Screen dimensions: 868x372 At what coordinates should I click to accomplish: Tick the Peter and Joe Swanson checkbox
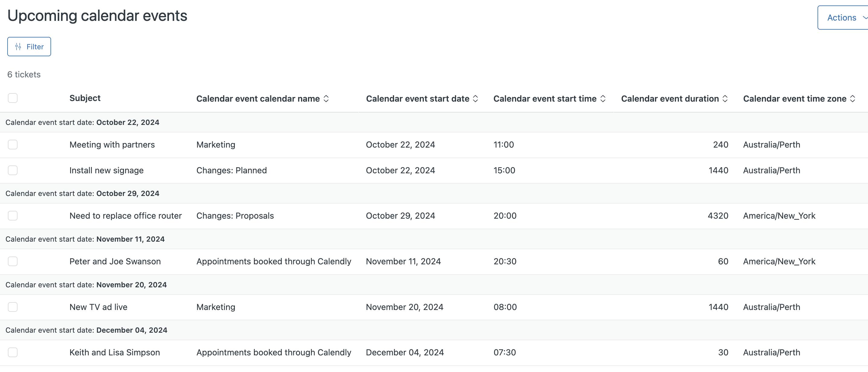pos(13,261)
